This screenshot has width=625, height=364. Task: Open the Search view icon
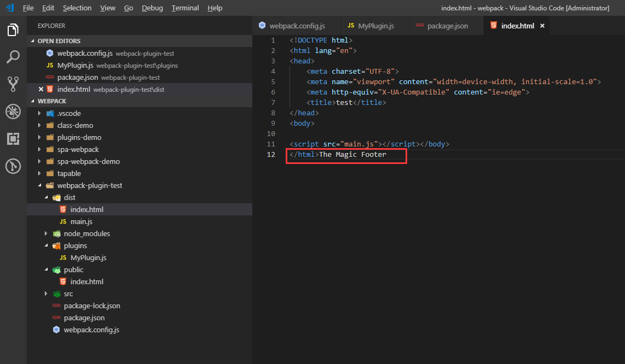pos(13,57)
